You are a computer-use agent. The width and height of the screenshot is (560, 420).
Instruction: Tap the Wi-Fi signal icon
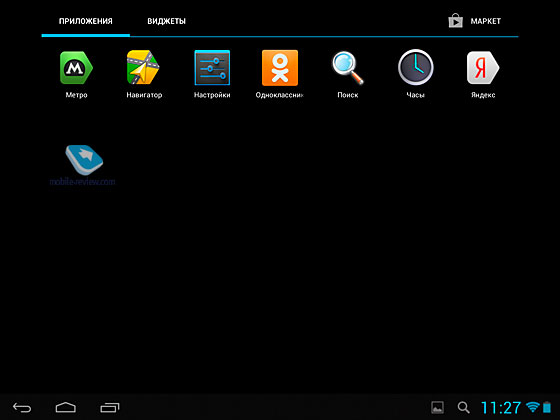tap(533, 407)
